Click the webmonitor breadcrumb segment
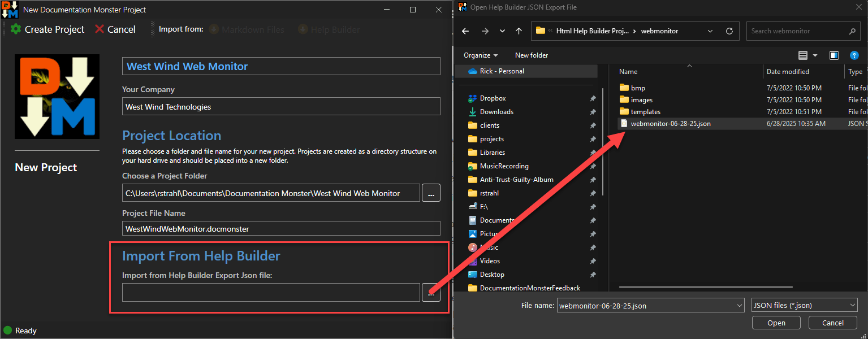 (659, 31)
